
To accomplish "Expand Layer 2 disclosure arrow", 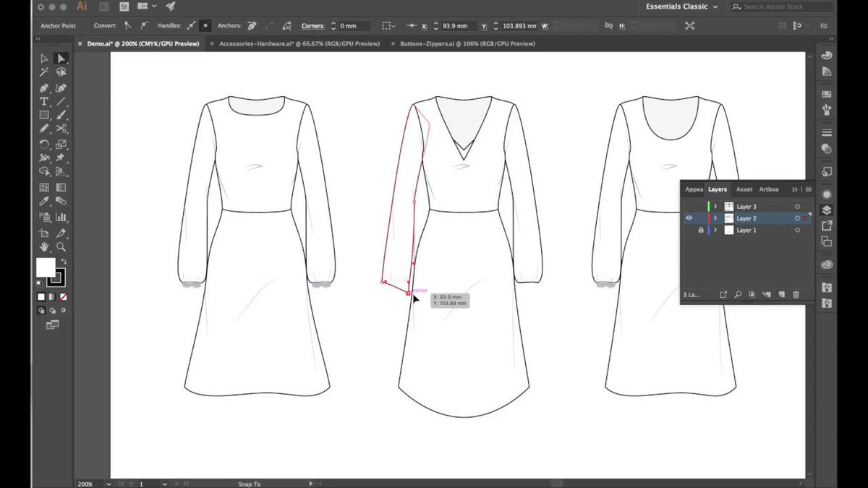I will (x=715, y=218).
